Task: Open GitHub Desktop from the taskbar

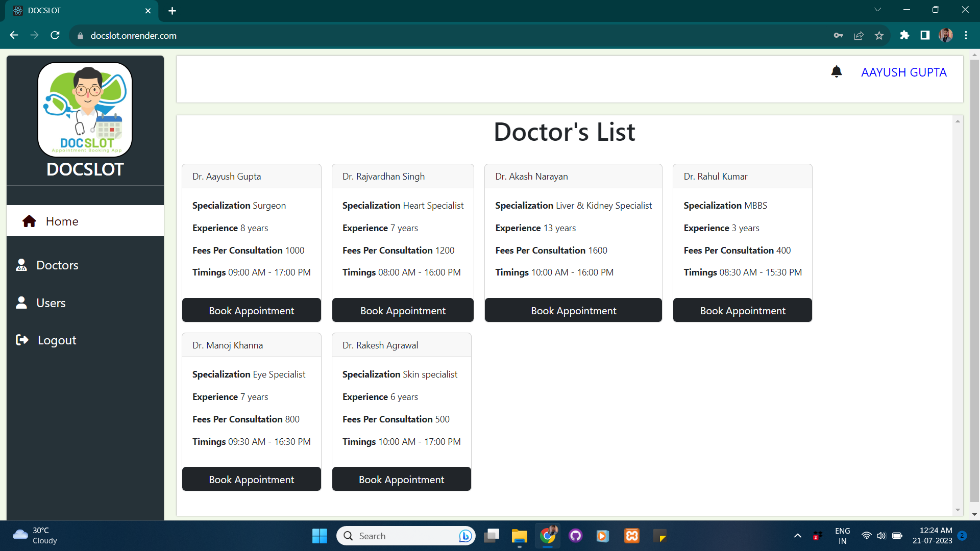Action: [576, 536]
